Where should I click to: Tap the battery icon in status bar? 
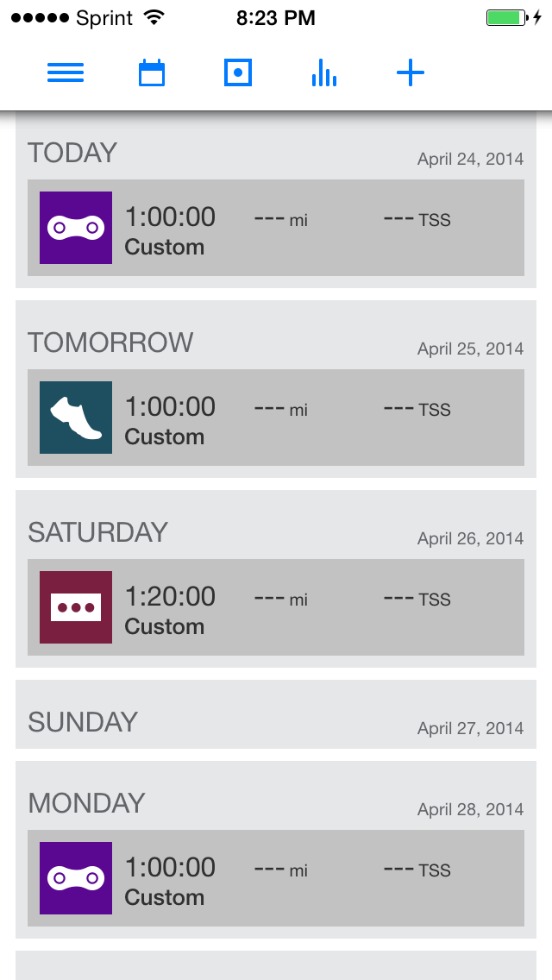click(505, 17)
